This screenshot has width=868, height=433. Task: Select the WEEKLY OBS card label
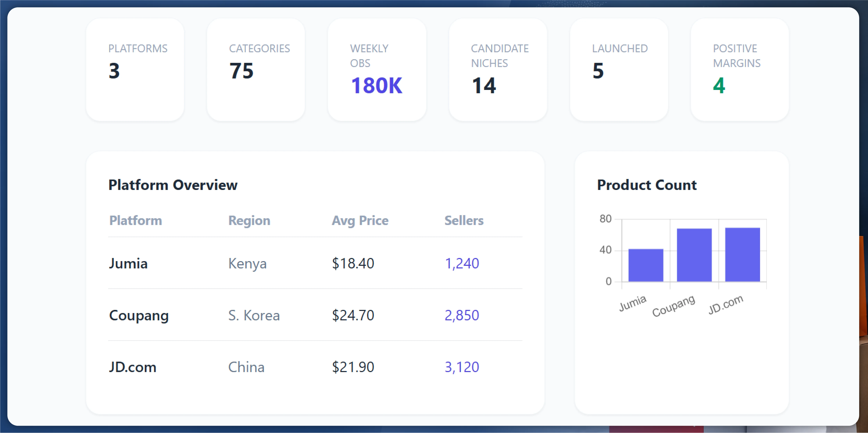click(x=369, y=56)
